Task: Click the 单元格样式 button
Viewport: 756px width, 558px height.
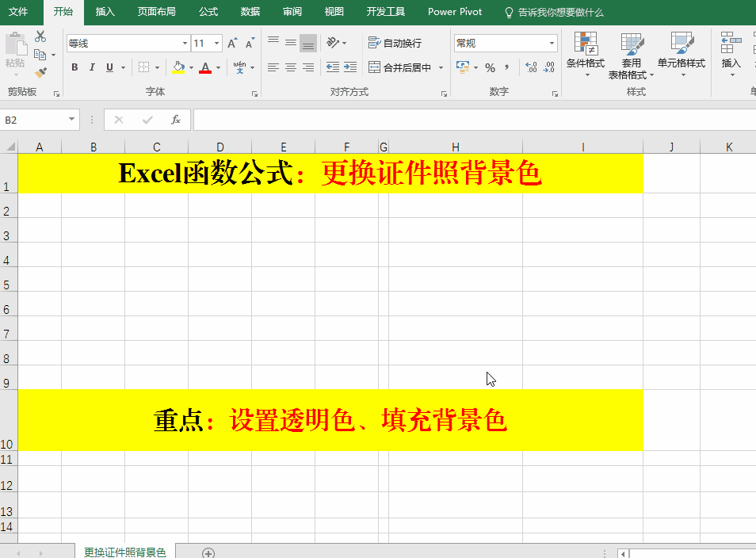Action: click(x=681, y=55)
